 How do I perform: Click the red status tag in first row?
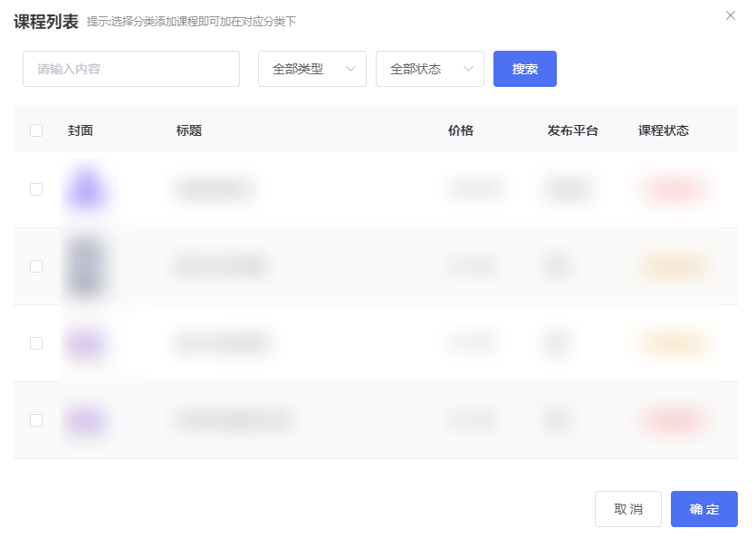(x=673, y=189)
